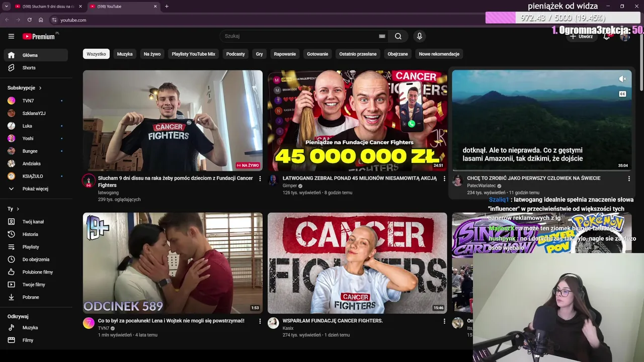
Task: Open the Łatwogang live stream thumbnail
Action: [173, 121]
